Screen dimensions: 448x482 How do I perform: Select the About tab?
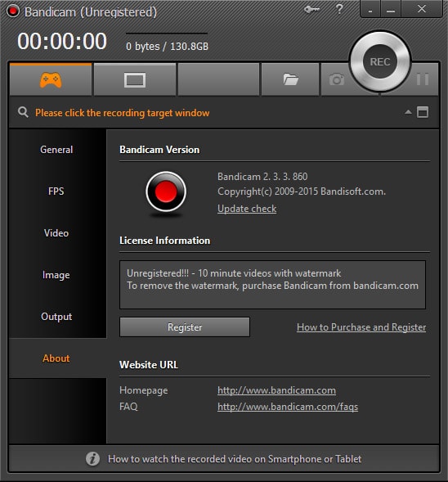56,358
